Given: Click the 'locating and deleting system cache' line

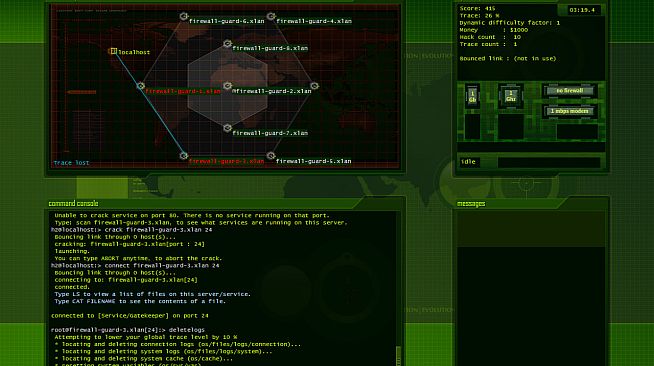Looking at the screenshot, I should pyautogui.click(x=144, y=358).
